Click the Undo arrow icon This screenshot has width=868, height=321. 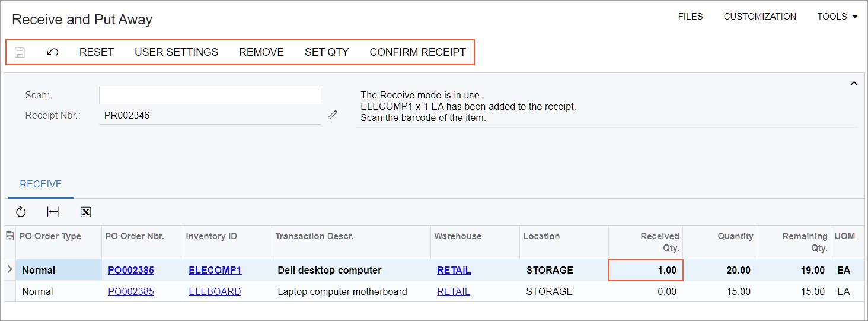tap(52, 52)
